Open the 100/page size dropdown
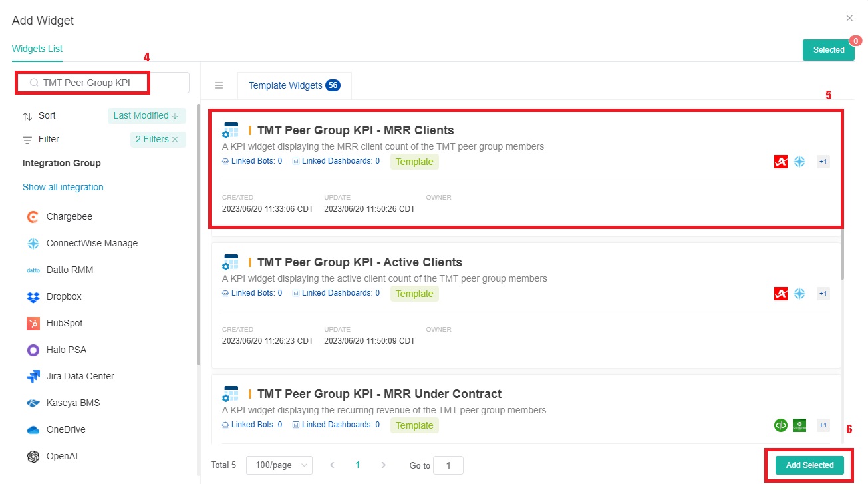 click(x=279, y=465)
